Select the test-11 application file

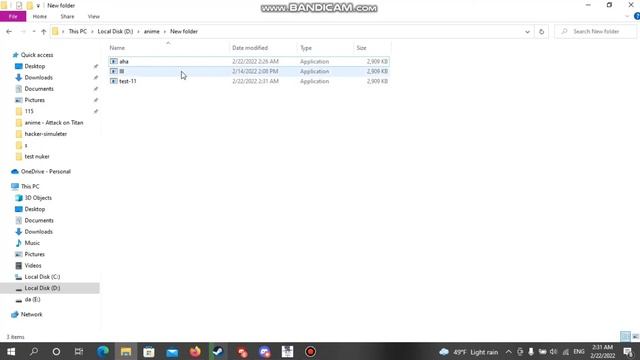[x=249, y=81]
